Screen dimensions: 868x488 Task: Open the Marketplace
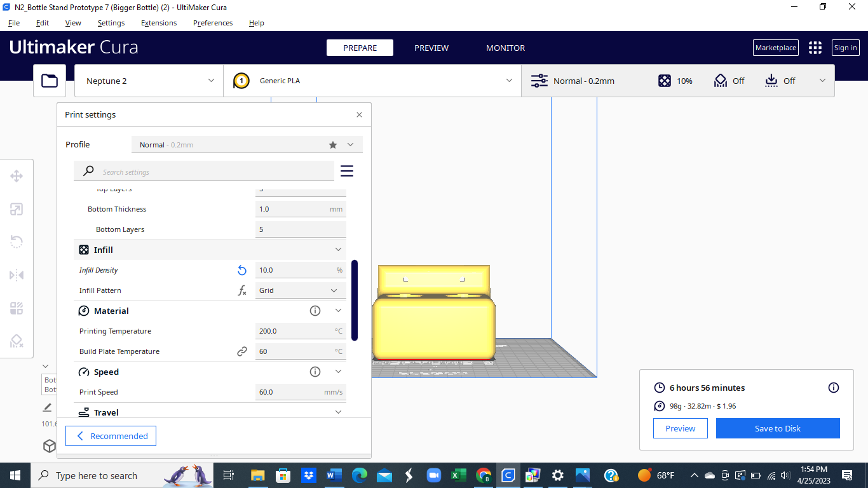coord(775,47)
